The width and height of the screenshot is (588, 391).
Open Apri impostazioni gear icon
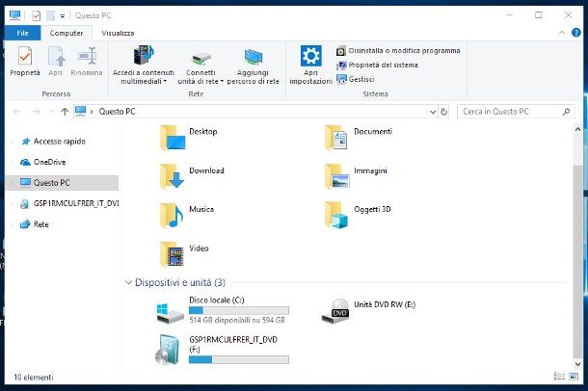tap(311, 56)
